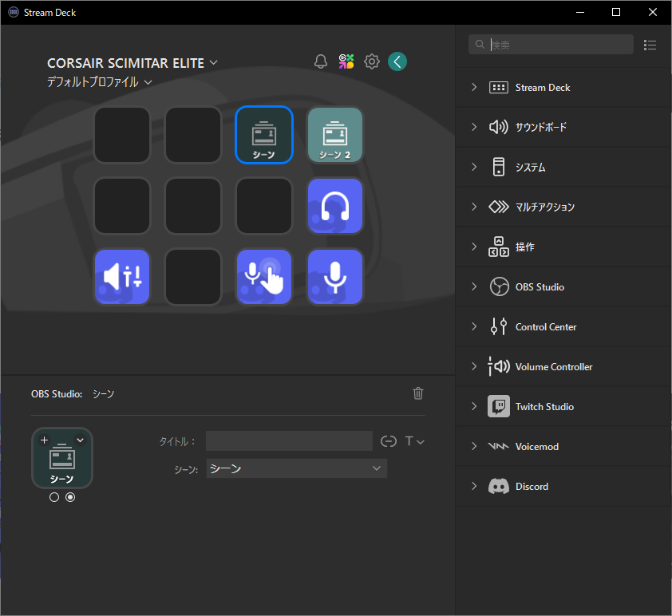
Task: Select the second state radio button
Action: click(70, 497)
